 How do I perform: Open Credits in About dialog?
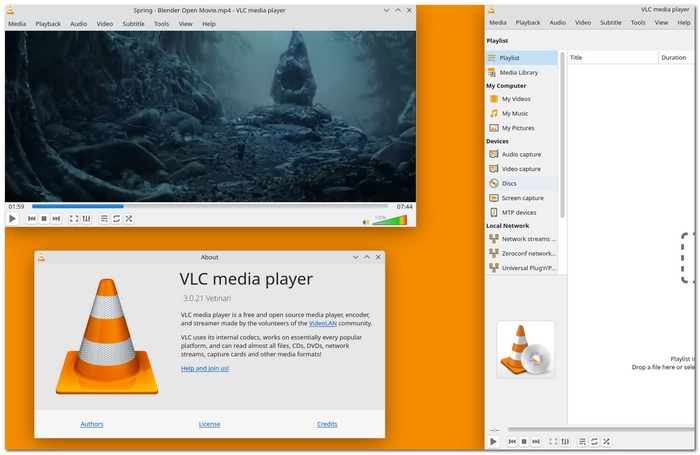click(x=327, y=424)
